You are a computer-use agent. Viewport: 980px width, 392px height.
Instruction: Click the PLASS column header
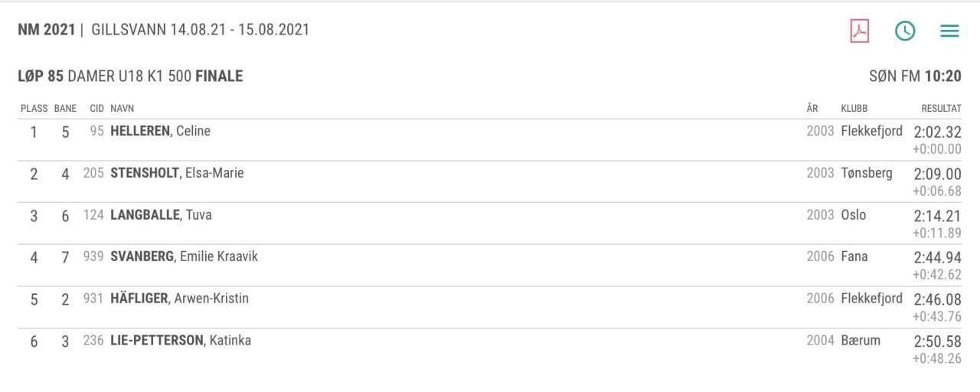point(34,109)
